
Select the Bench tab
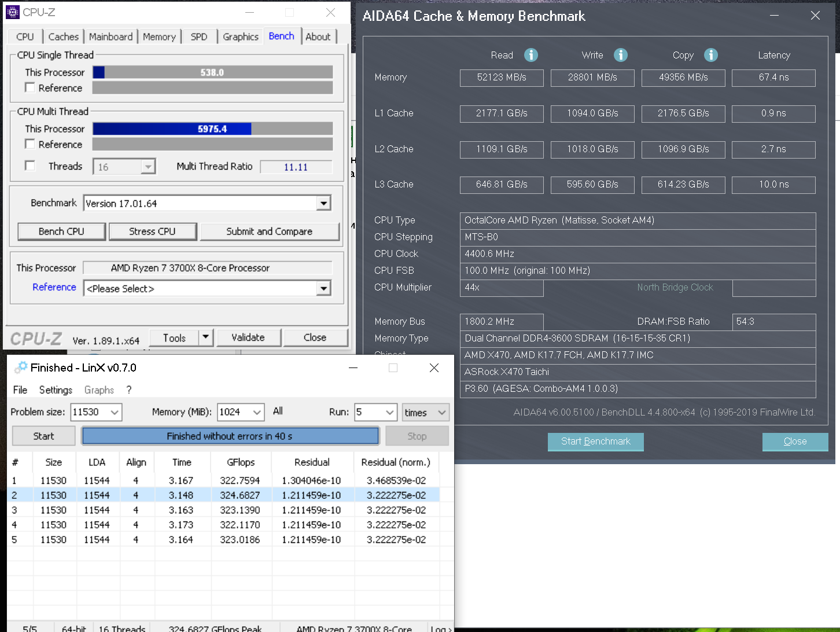282,36
